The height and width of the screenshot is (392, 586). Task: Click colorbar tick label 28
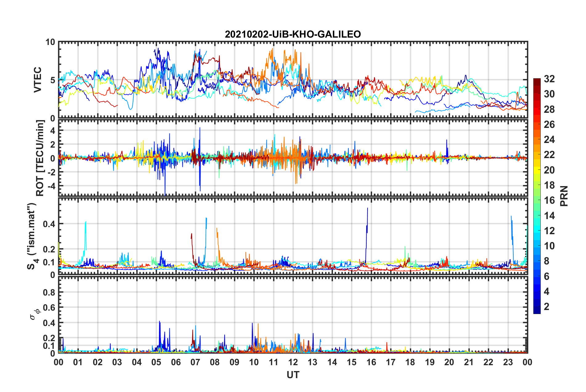coord(549,109)
